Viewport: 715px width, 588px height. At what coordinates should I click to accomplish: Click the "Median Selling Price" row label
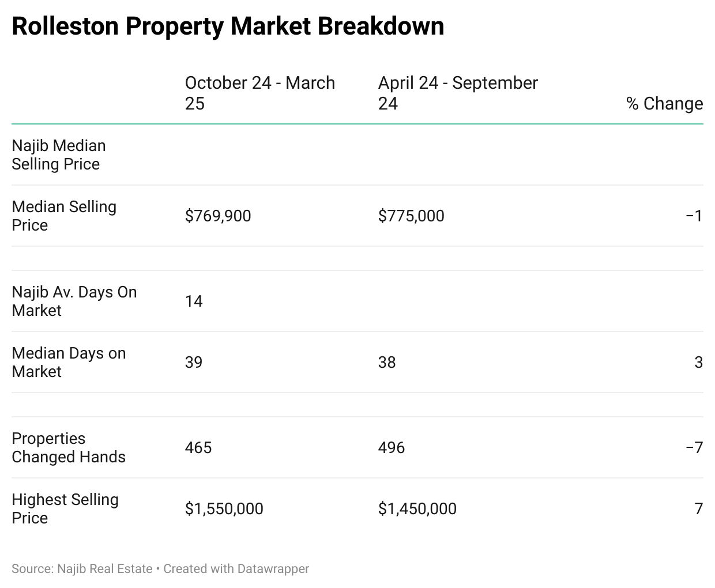(x=63, y=216)
